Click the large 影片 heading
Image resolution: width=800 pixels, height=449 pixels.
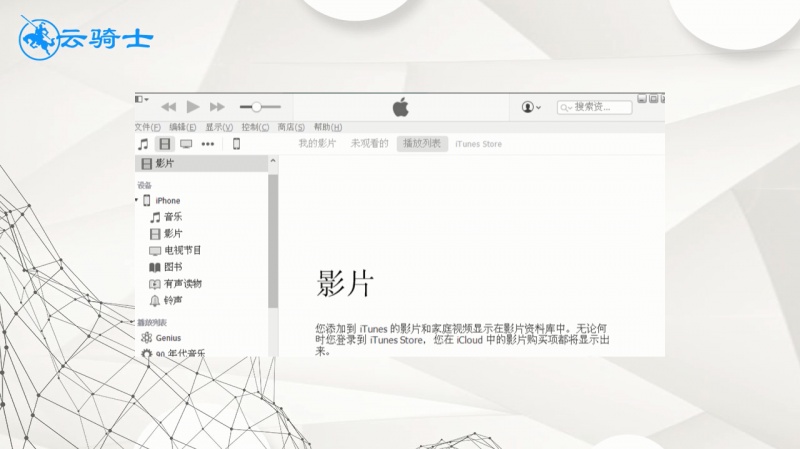tap(345, 284)
